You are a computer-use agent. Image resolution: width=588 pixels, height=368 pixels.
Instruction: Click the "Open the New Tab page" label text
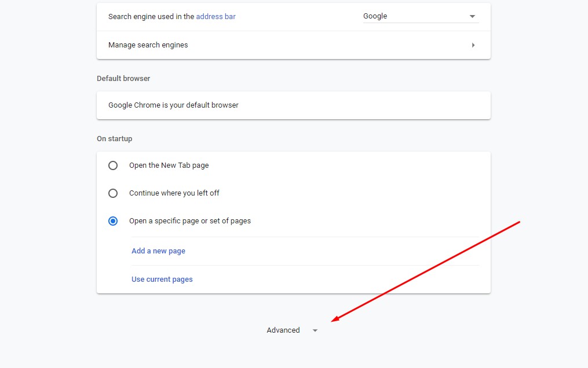pos(169,165)
